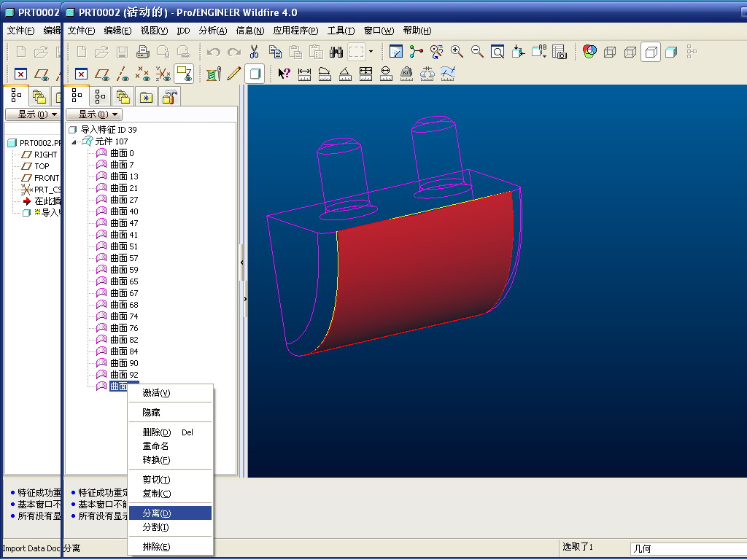Click the Angle measure icon
Screen dimensions: 747x560
coord(345,74)
